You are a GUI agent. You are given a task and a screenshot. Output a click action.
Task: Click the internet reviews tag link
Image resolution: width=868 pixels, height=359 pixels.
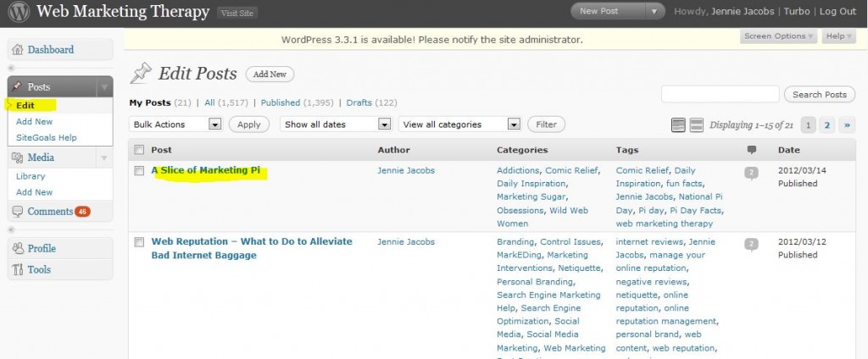click(x=648, y=241)
